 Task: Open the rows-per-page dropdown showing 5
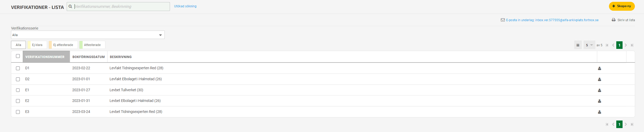(589, 45)
